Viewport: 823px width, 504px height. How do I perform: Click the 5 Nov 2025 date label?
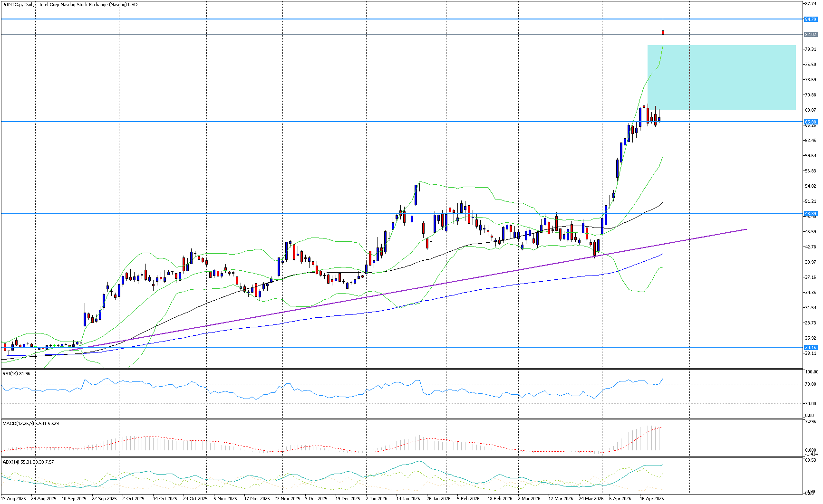click(225, 499)
